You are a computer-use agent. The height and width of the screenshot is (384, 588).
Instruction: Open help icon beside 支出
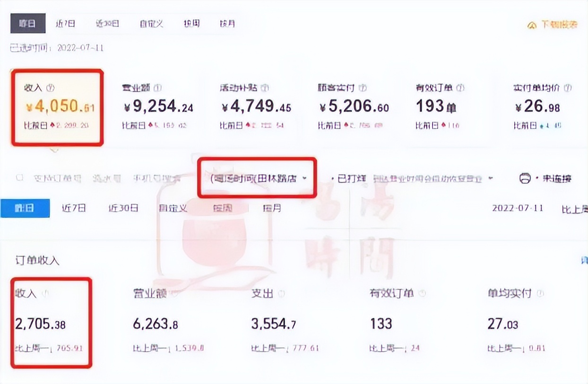coord(281,294)
